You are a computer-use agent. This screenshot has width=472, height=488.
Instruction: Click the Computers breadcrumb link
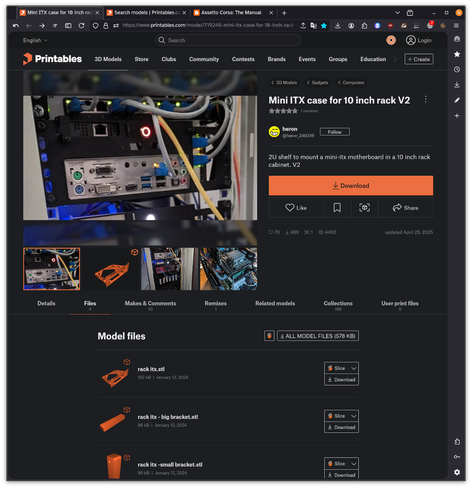[x=351, y=82]
